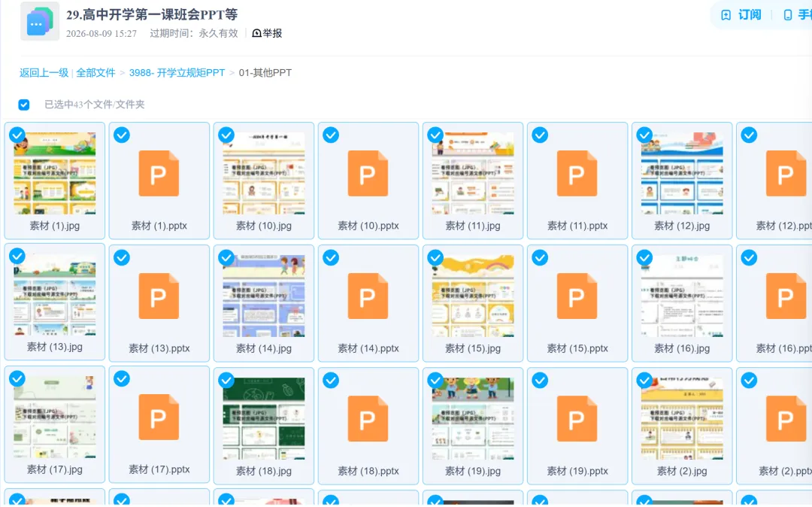The width and height of the screenshot is (812, 507).
Task: Click title 29.高中开学第一课班会PPT等
Action: pyautogui.click(x=152, y=14)
